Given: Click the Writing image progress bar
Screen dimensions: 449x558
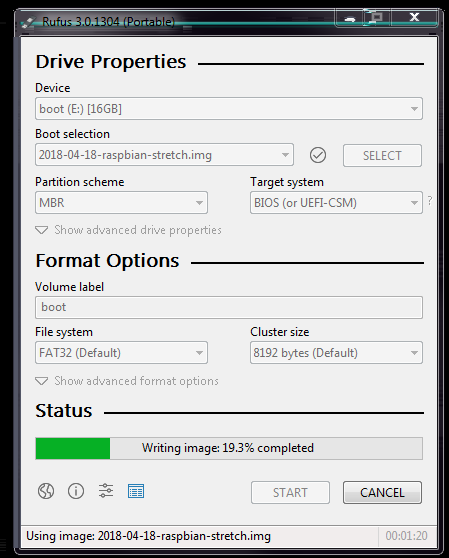Looking at the screenshot, I should pos(229,448).
